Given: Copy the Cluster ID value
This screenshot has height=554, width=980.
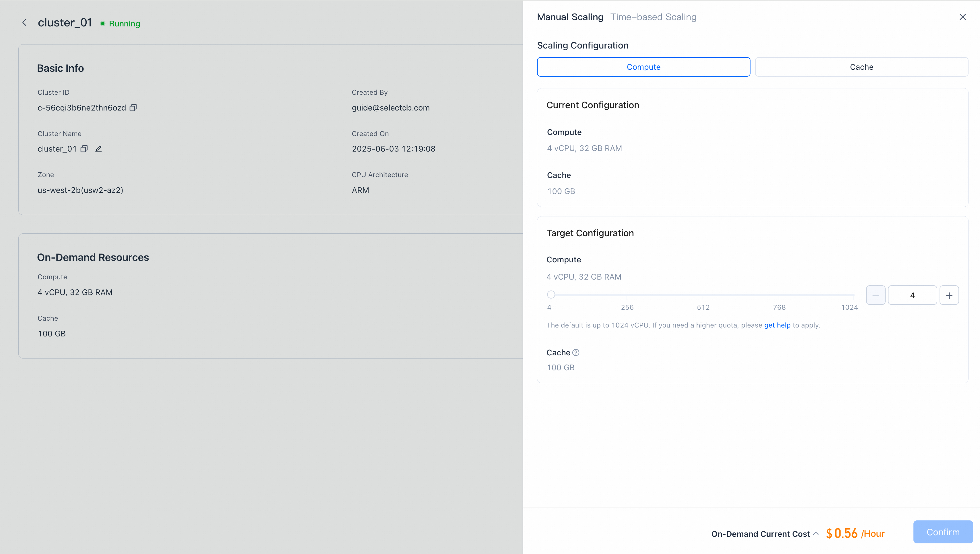Looking at the screenshot, I should click(133, 108).
